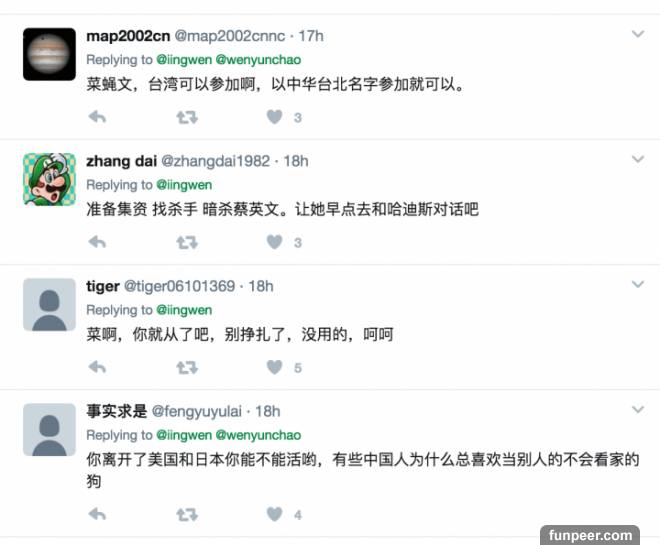The height and width of the screenshot is (545, 660).
Task: Open the zhang dai username link
Action: (x=122, y=161)
